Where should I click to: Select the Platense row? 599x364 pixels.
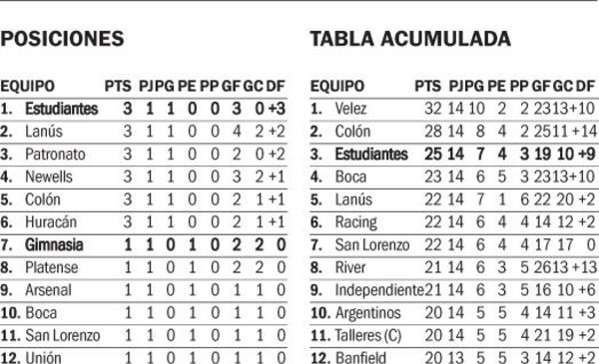coord(143,267)
